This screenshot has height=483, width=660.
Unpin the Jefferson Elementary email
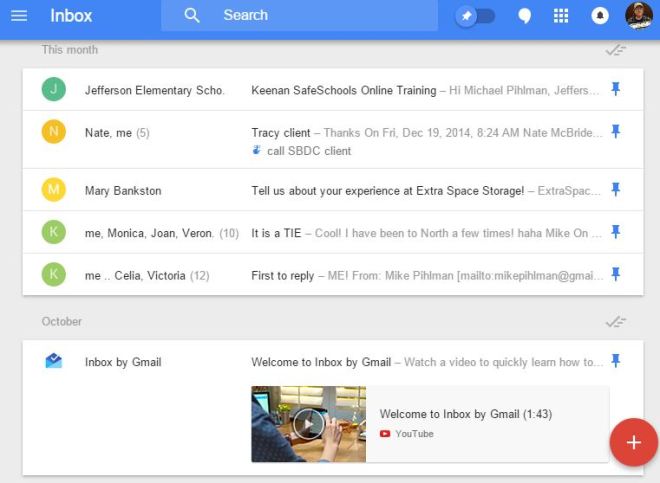click(616, 89)
